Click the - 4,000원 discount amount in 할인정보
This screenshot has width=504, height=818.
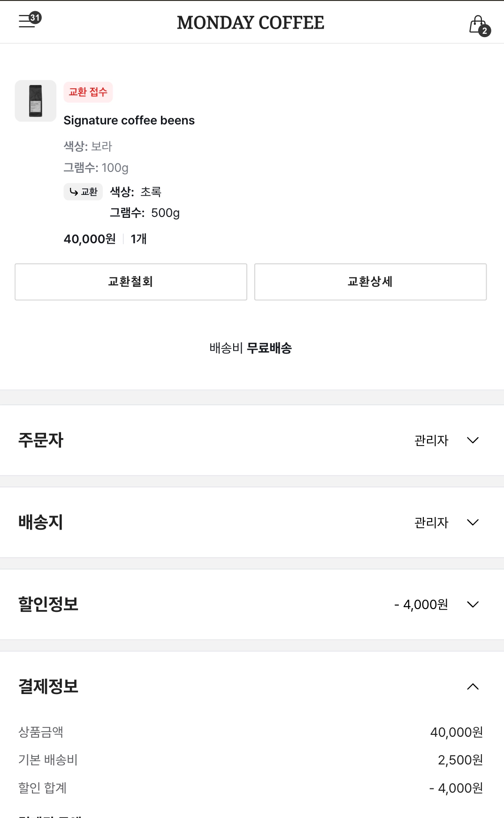[421, 604]
